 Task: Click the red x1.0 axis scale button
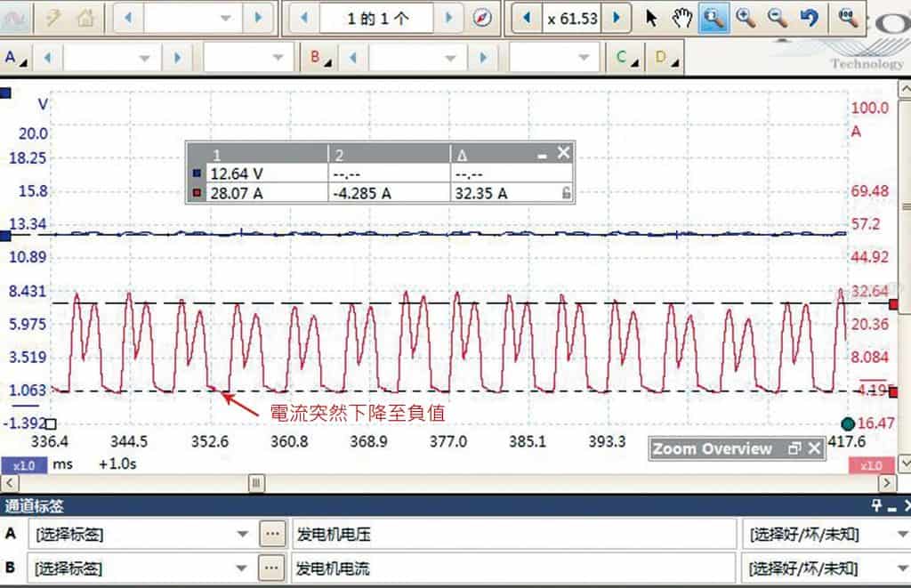pos(871,465)
